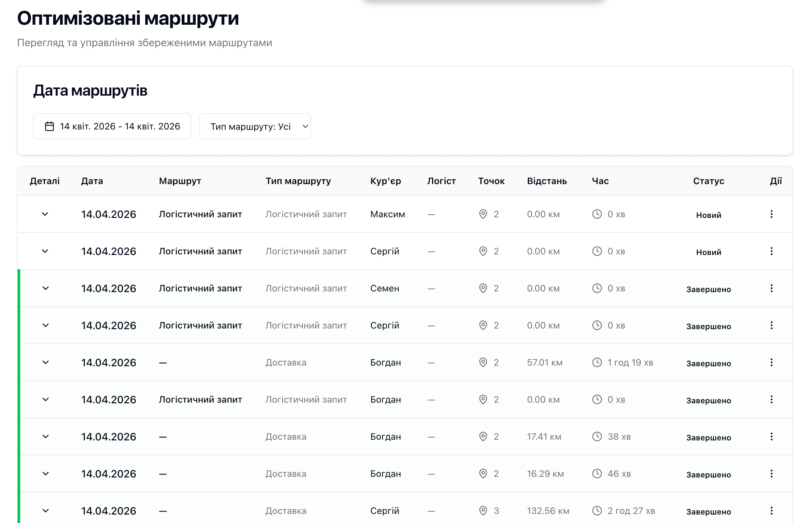812x523 pixels.
Task: Click the clock icon next to "2 год 27 хв"
Action: pos(597,510)
